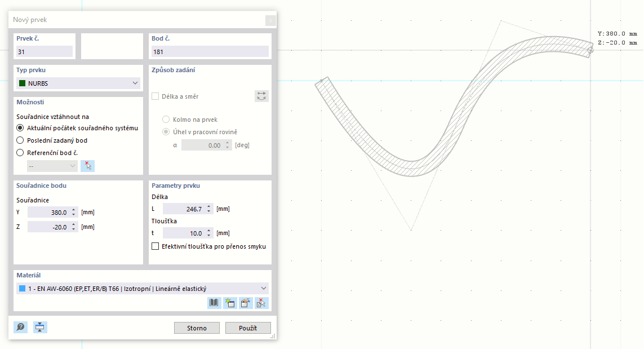
Task: Click the Y coordinate field showing 380.0
Action: point(49,212)
